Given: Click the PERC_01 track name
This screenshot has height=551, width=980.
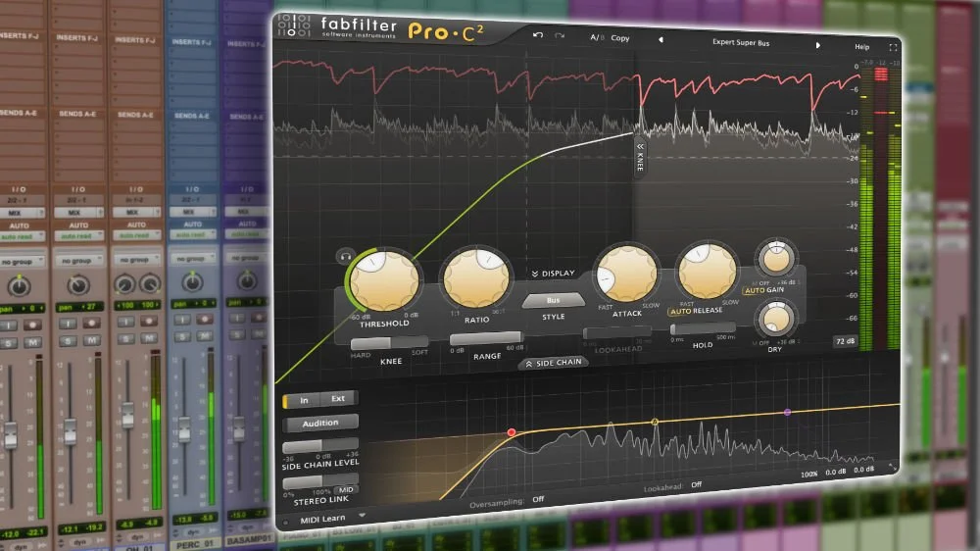Looking at the screenshot, I should click(194, 545).
